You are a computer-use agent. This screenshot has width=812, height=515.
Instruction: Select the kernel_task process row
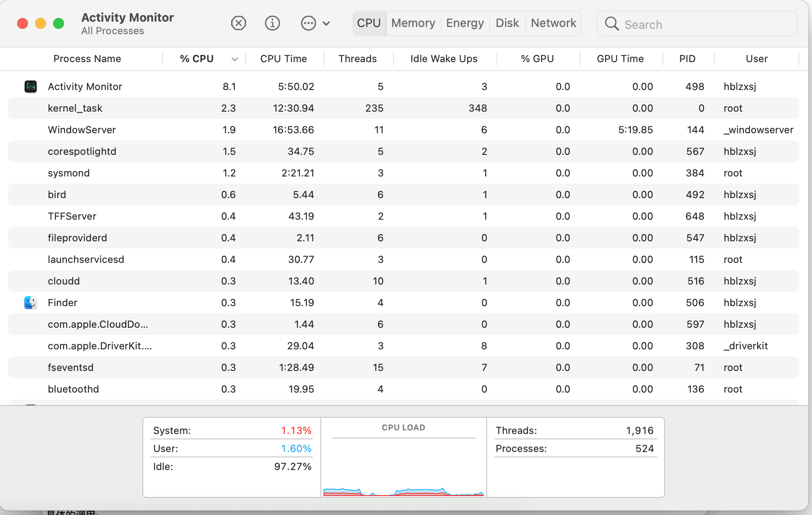404,108
